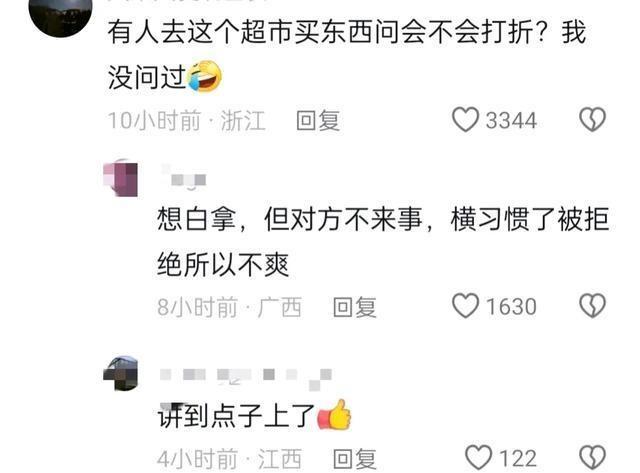This screenshot has height=473, width=640.
Task: Reply to the Zhejiang comment via 回复
Action: tap(318, 120)
